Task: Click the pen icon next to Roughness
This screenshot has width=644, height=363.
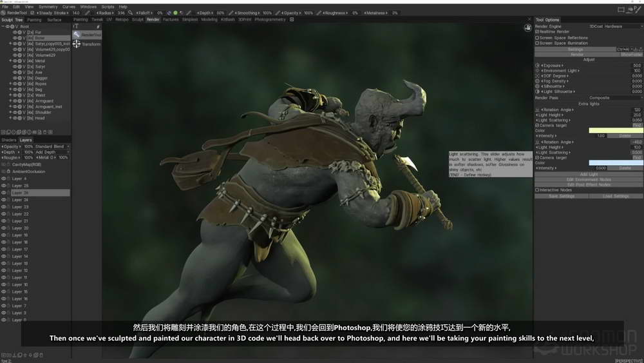Action: [x=319, y=13]
